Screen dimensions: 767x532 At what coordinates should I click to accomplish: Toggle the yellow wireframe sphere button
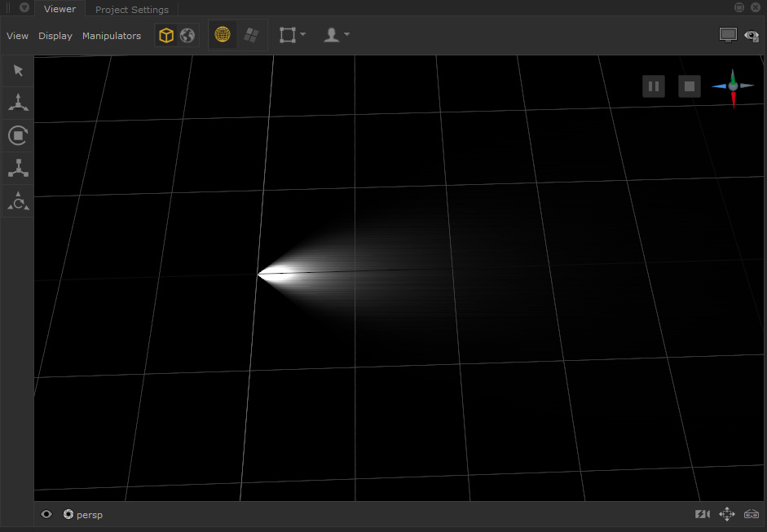223,35
